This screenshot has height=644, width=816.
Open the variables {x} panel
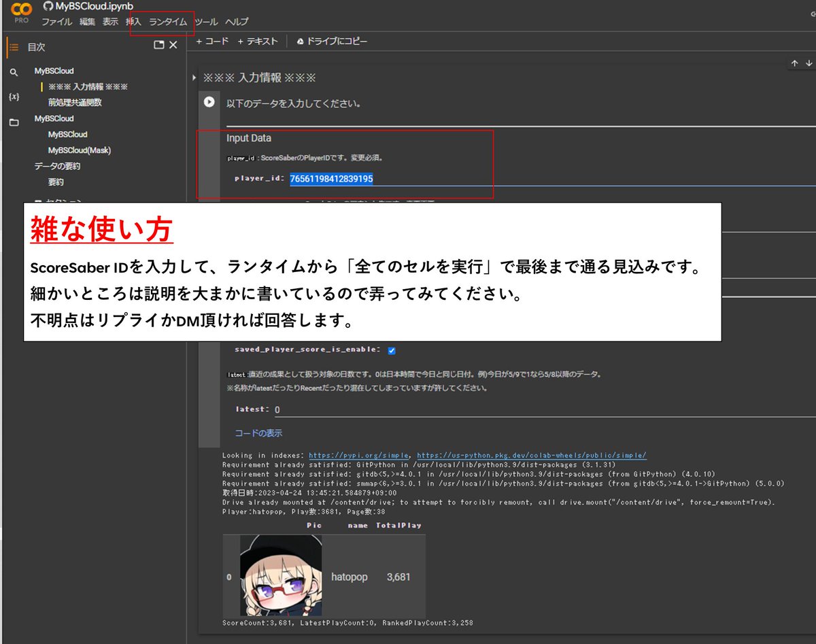coord(14,97)
